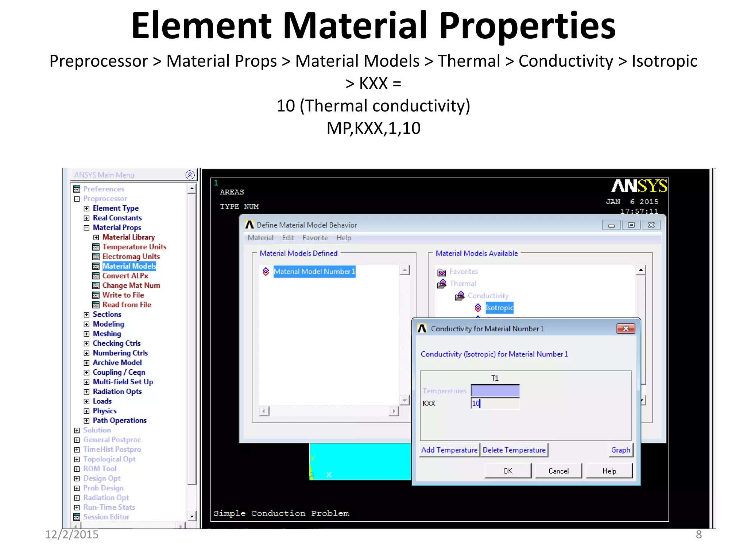Close the Conductivity for Material Number 1 dialog
Viewport: 747px width, 560px height.
(x=626, y=328)
